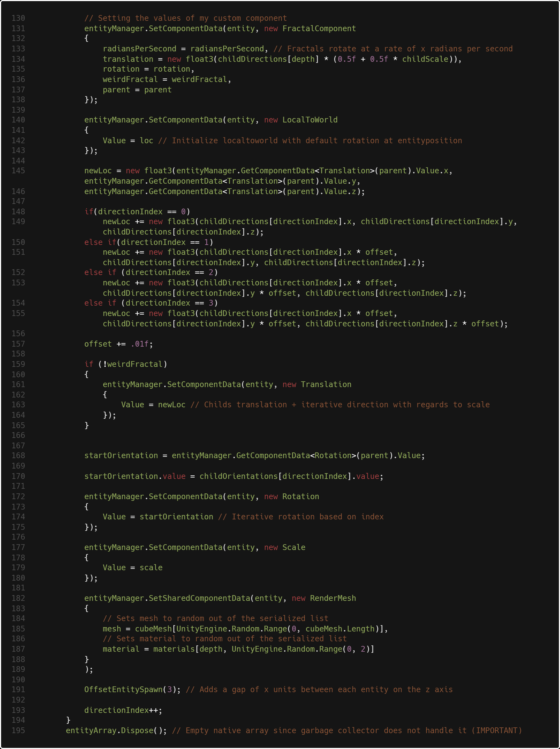Click 'offset += .01f;' on line 157
560x749 pixels.
119,344
